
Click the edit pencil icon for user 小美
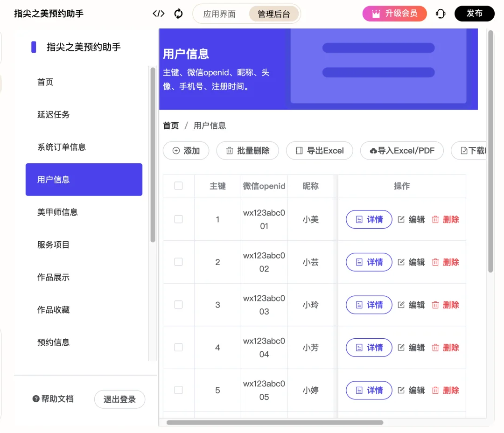(400, 219)
